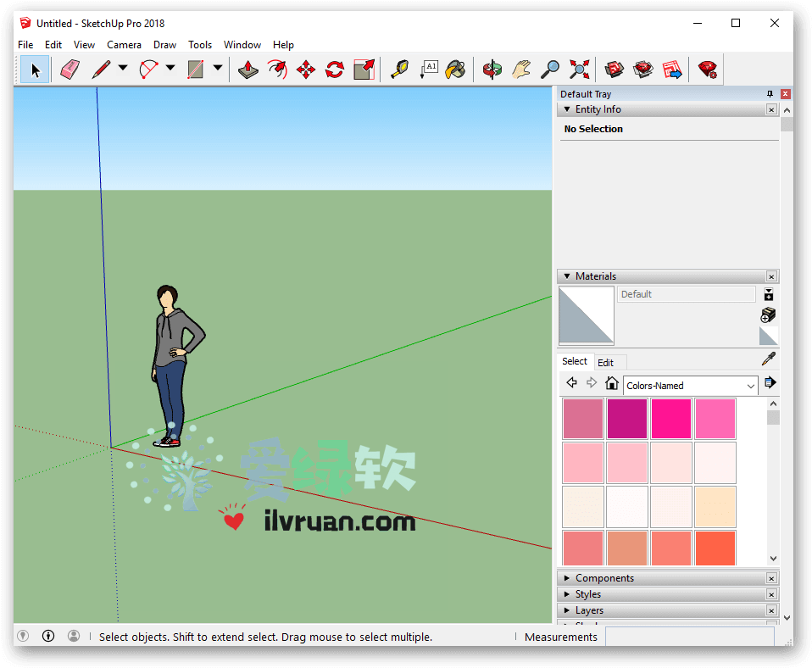The width and height of the screenshot is (812, 668).
Task: Close the Entity Info panel
Action: (771, 110)
